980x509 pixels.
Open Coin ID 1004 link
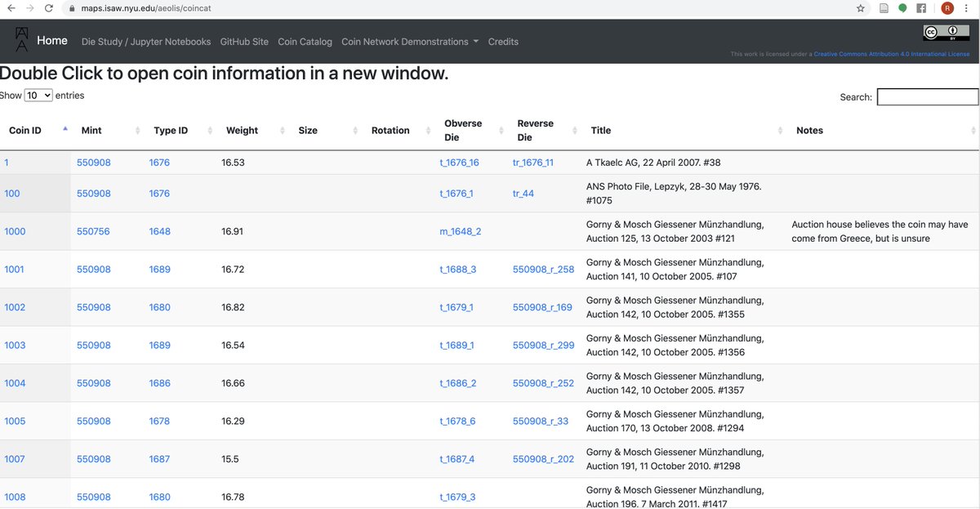15,383
